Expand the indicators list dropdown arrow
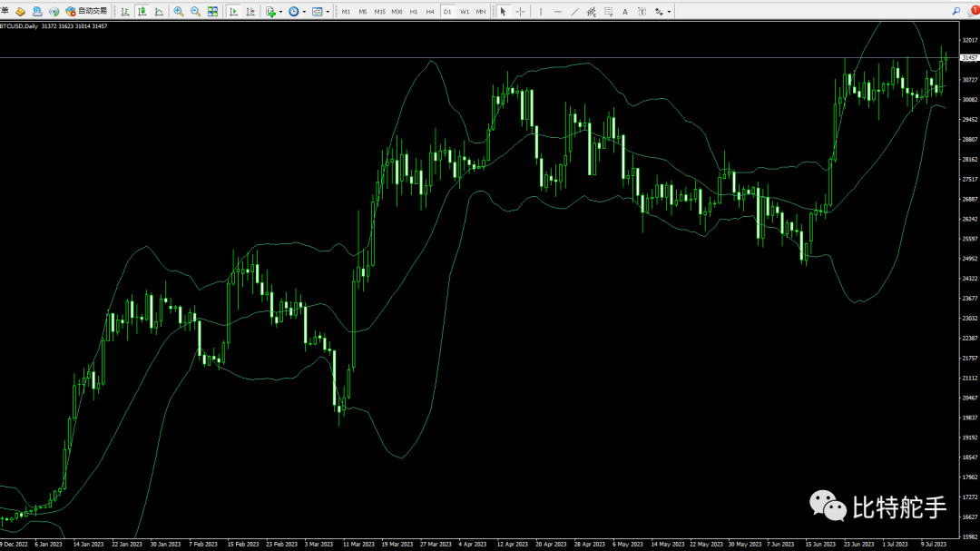Image resolution: width=980 pixels, height=551 pixels. (x=280, y=11)
